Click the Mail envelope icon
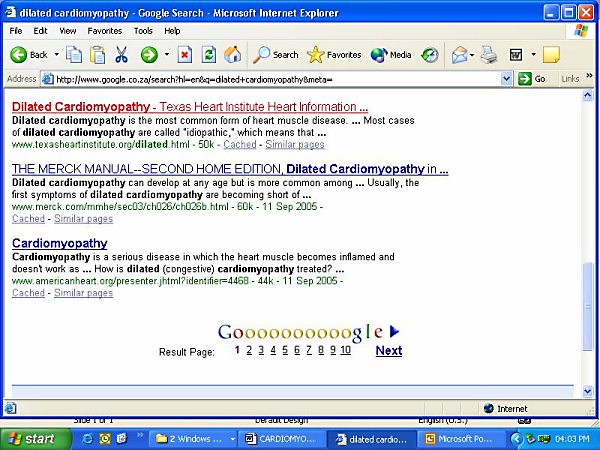This screenshot has height=450, width=600. pyautogui.click(x=460, y=55)
